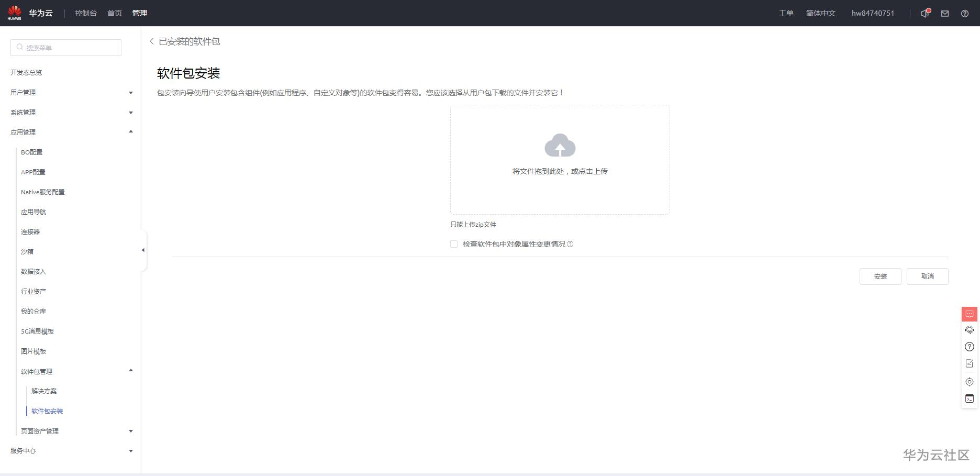Open the mail messages icon

(945, 14)
